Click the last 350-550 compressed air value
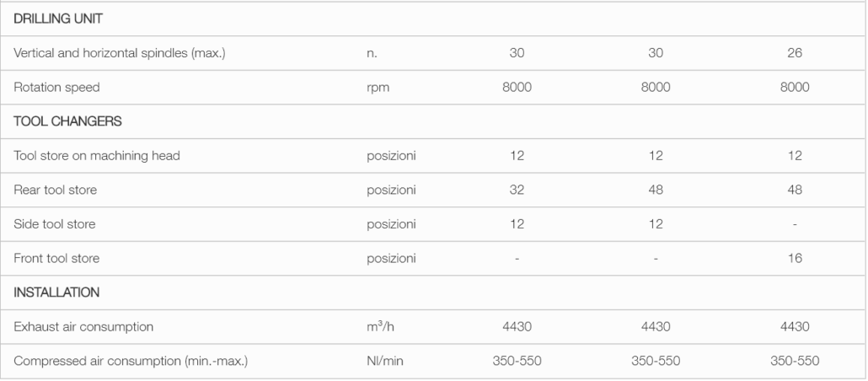This screenshot has width=868, height=381. coord(795,361)
